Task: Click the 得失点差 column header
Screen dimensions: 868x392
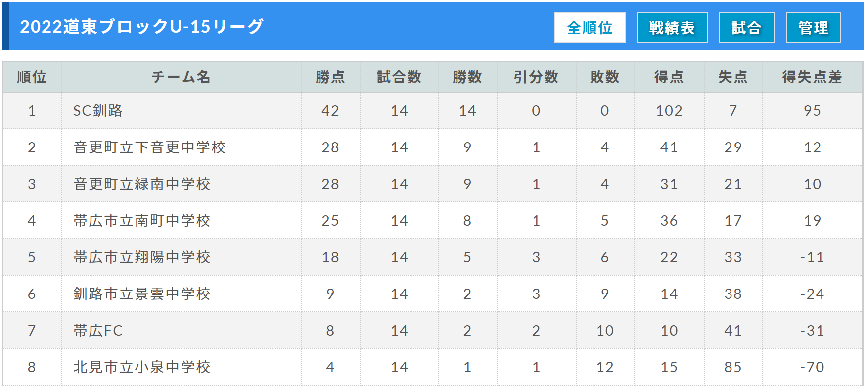Action: click(x=812, y=77)
